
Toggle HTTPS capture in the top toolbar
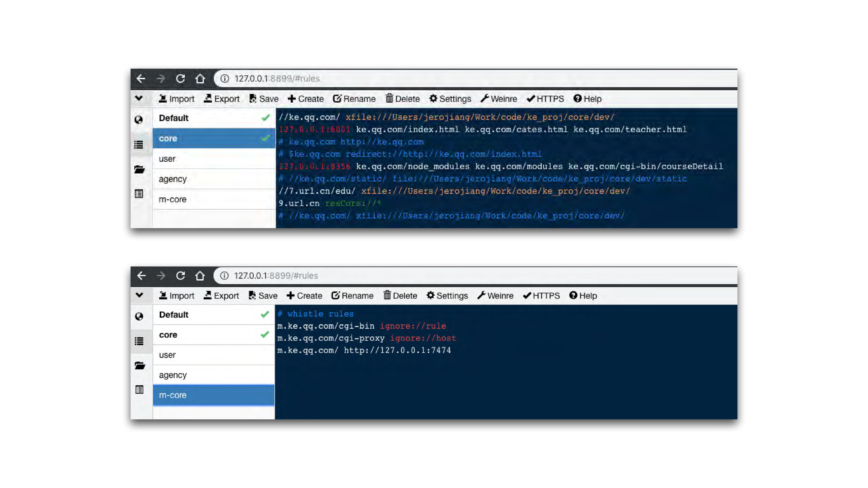[x=545, y=99]
